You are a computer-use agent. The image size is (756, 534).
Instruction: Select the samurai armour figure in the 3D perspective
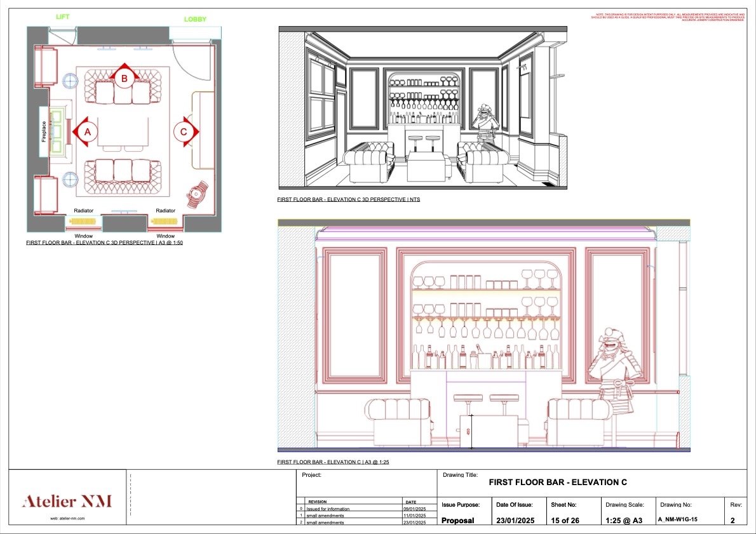486,124
